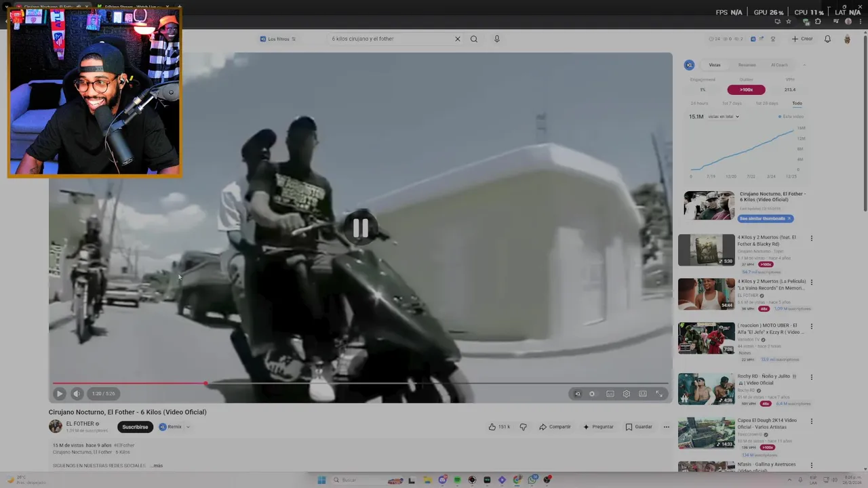
Task: Click the video progress bar scrubber
Action: 205,384
